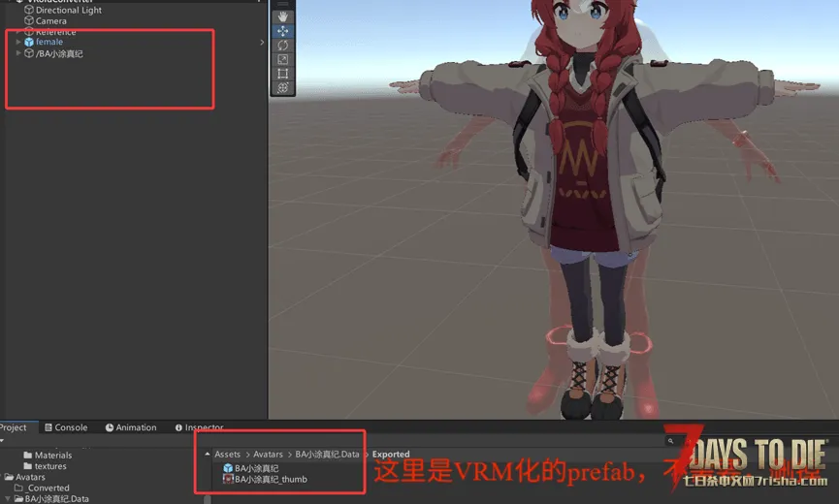The height and width of the screenshot is (504, 839).
Task: Select Directional Light in the Hierarchy
Action: pyautogui.click(x=68, y=11)
